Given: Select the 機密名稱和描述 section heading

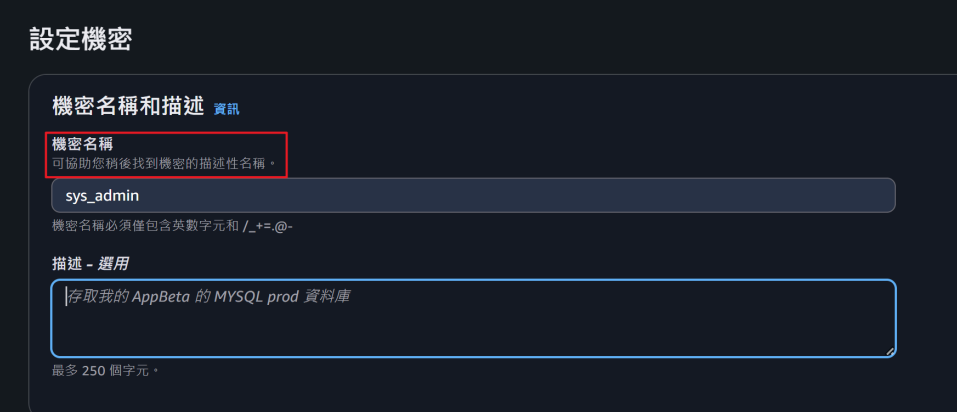Looking at the screenshot, I should click(x=128, y=106).
